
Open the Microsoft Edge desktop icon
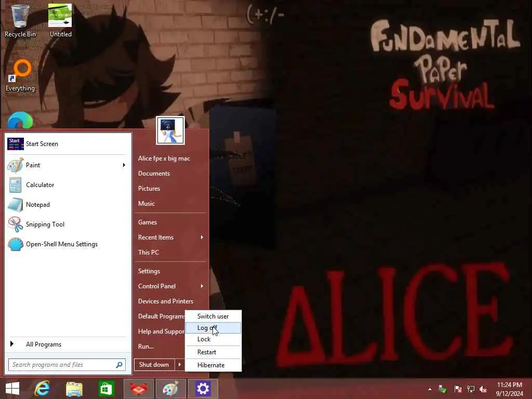coord(20,120)
